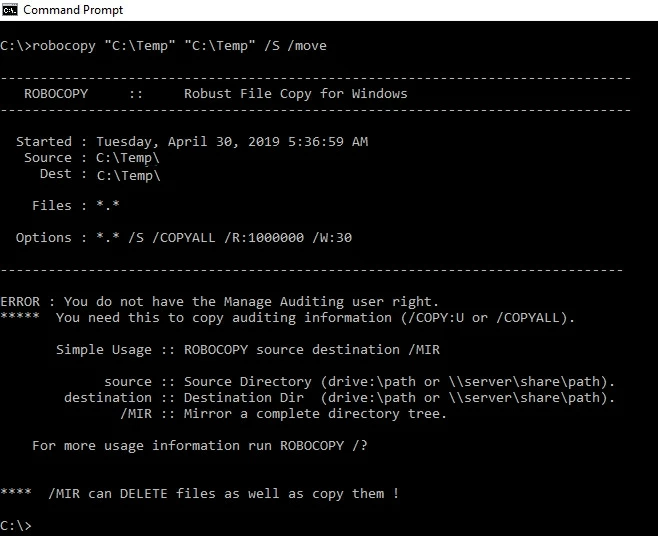The height and width of the screenshot is (536, 658).
Task: Click the line mentioning /COPY:U or /COPYALL
Action: tap(288, 318)
